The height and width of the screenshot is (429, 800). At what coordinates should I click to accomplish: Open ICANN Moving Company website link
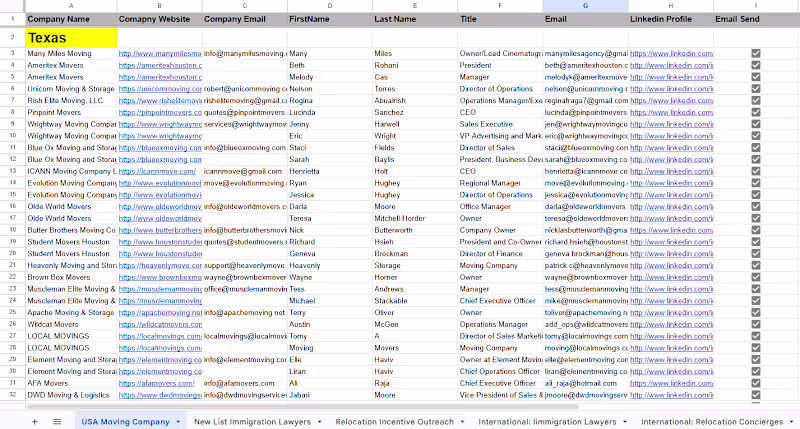(x=157, y=171)
